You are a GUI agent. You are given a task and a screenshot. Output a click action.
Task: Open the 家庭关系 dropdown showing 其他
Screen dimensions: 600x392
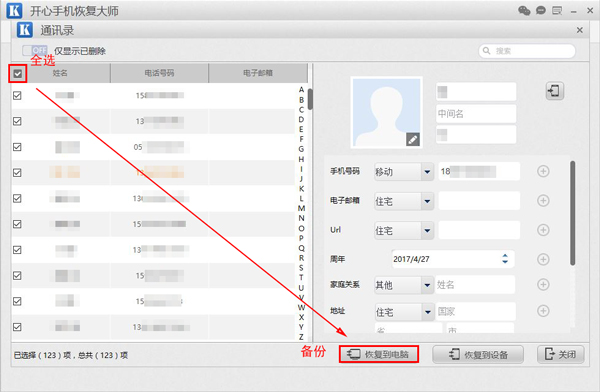(404, 285)
